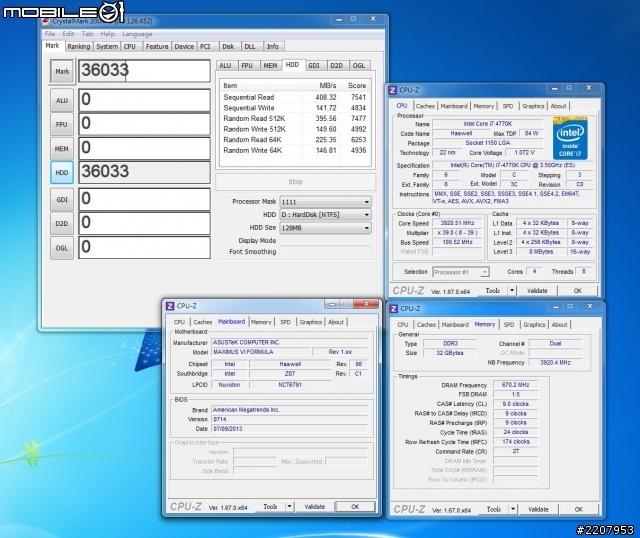Launch the MEM benchmark
Screen dimensions: 640x538
62,149
